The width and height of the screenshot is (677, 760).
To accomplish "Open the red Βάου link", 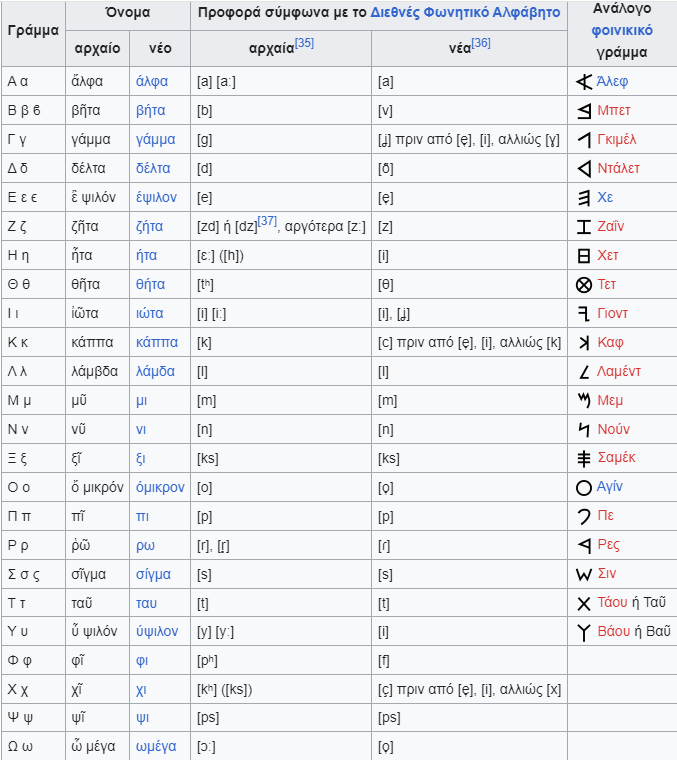I will tap(614, 631).
